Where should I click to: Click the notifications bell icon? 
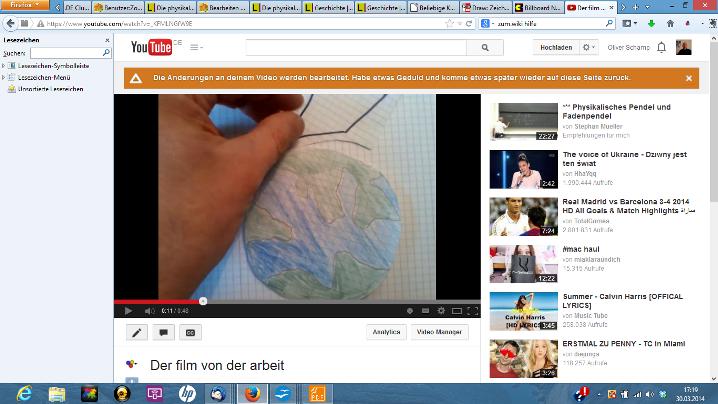coord(661,47)
